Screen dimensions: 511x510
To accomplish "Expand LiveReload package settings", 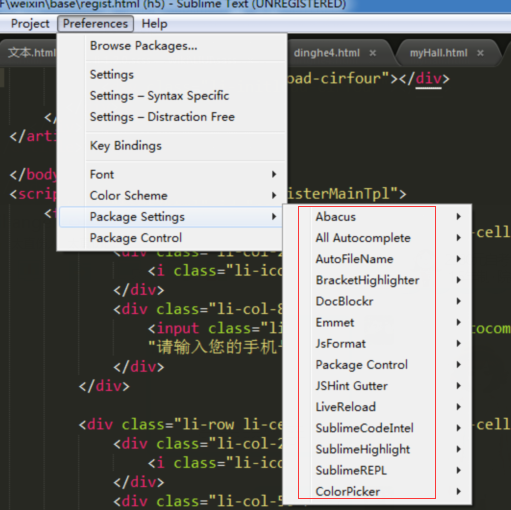I will click(377, 407).
